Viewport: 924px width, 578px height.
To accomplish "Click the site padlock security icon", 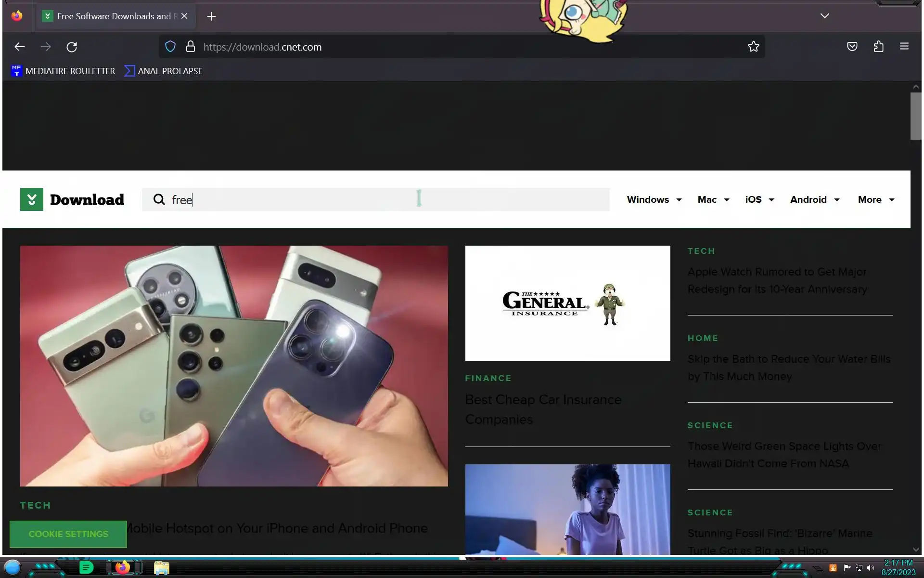I will point(191,47).
